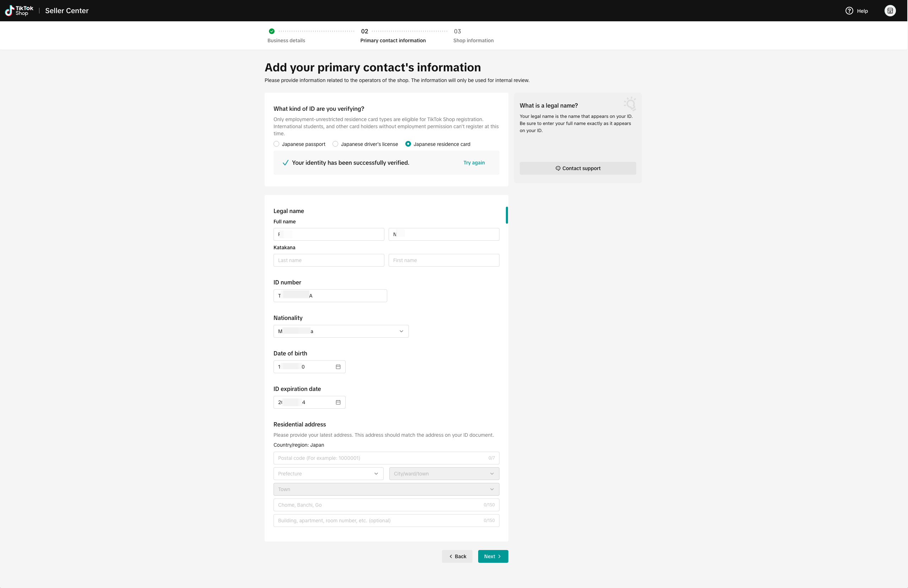
Task: Click the Try again link
Action: click(474, 163)
